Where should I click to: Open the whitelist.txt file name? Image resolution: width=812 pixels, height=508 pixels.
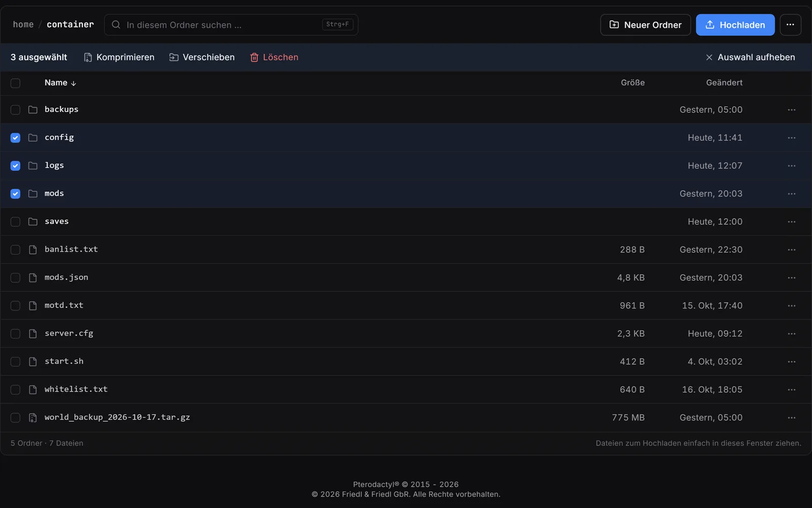coord(76,389)
